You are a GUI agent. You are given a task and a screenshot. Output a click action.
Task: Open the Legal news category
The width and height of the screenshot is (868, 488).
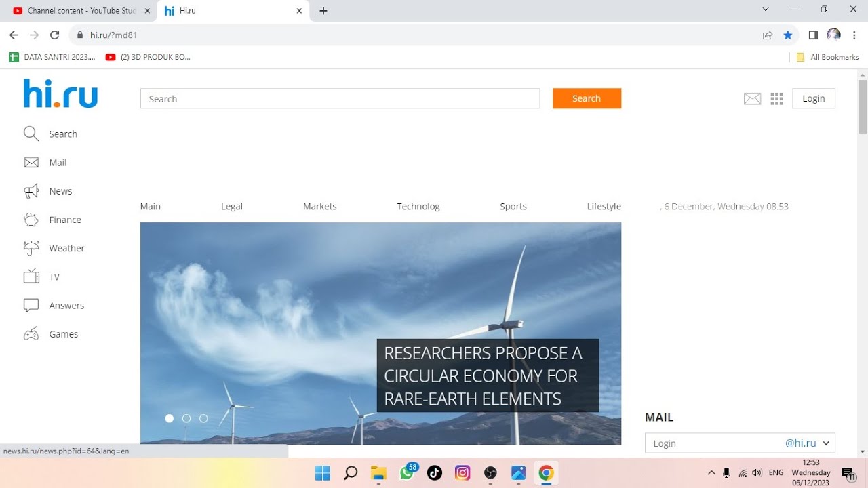click(x=232, y=207)
